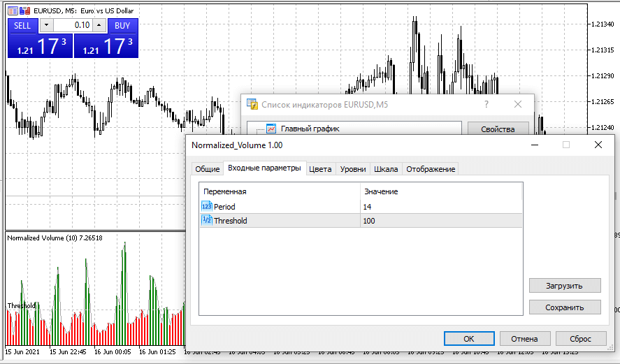
Task: Click the help question mark icon
Action: click(486, 104)
